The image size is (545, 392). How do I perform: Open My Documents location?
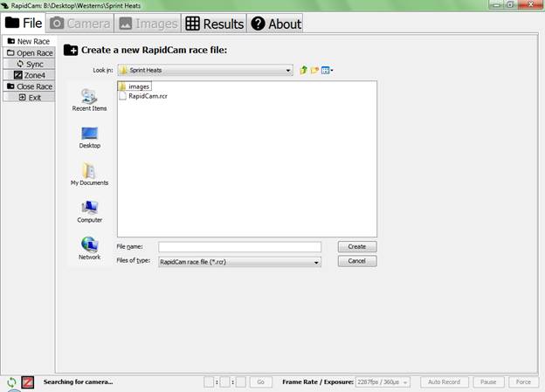pyautogui.click(x=90, y=175)
